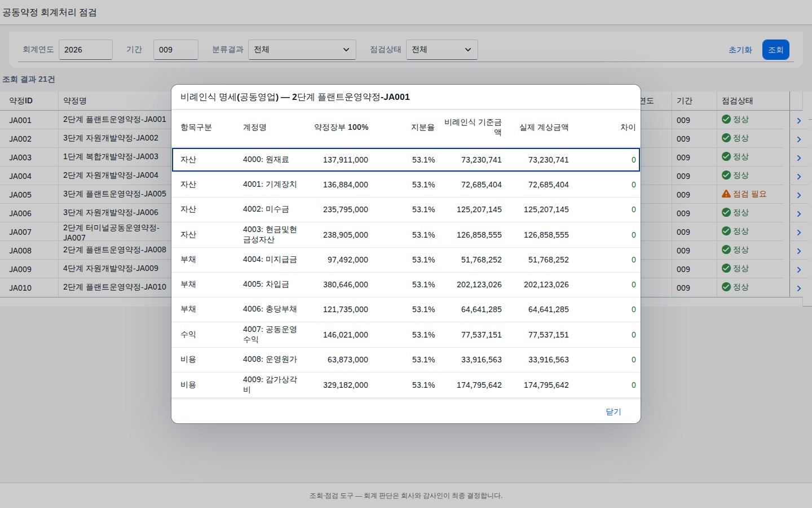Select the 4006: 충당부채 row

pyautogui.click(x=406, y=309)
